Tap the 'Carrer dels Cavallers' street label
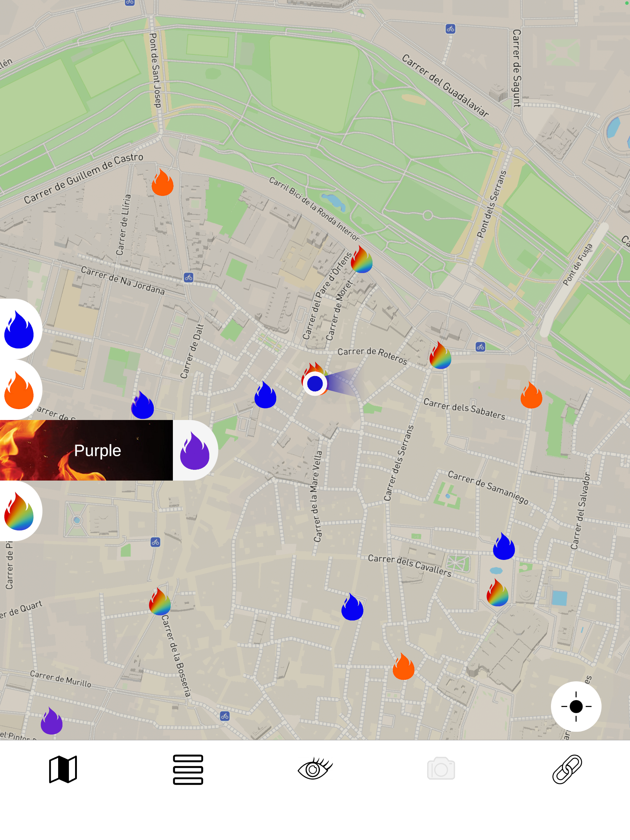 pyautogui.click(x=410, y=565)
